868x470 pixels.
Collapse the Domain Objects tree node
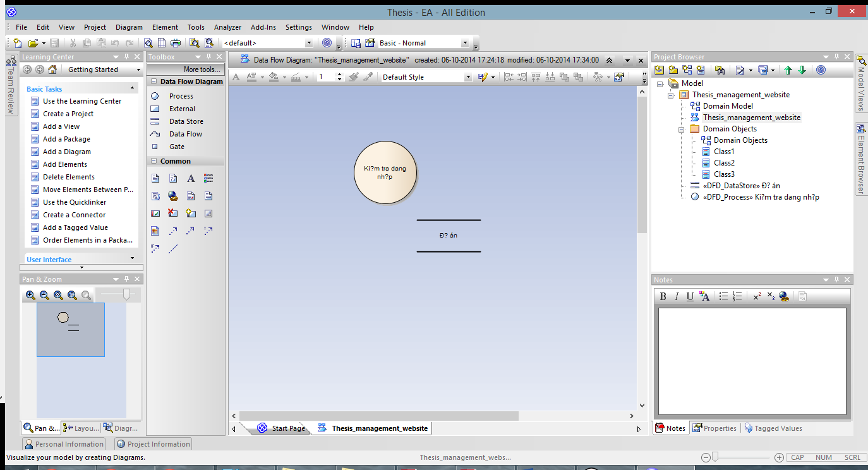[682, 129]
